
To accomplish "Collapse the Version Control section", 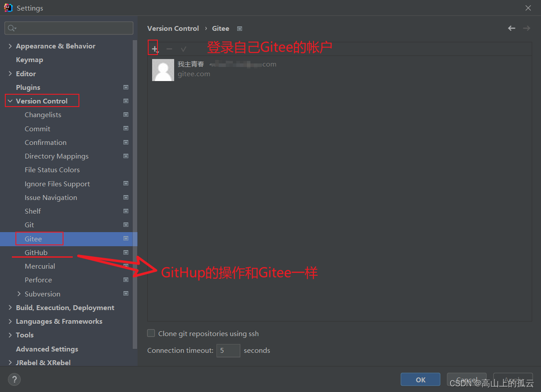I will click(x=10, y=101).
